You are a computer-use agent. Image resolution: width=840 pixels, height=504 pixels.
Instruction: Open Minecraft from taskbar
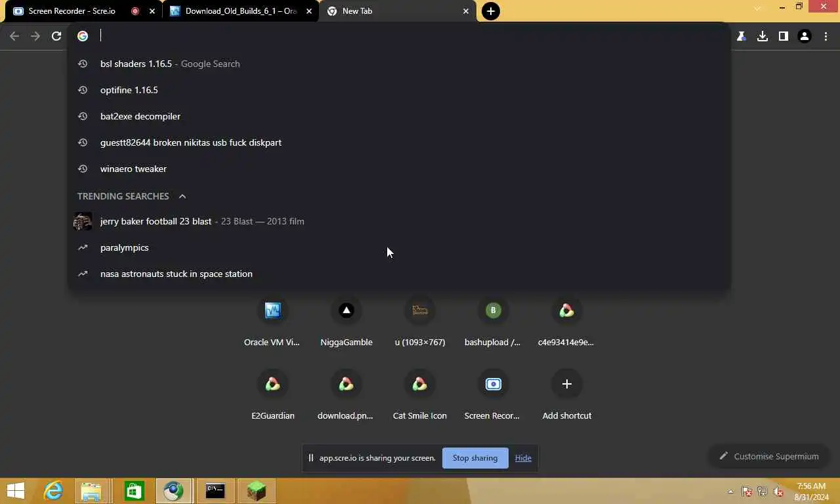(x=257, y=491)
